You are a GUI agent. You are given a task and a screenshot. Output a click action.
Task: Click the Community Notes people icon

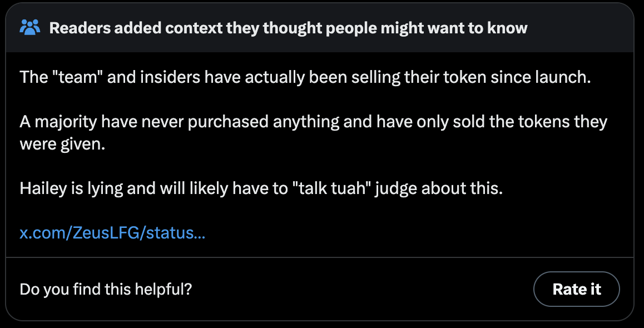29,27
